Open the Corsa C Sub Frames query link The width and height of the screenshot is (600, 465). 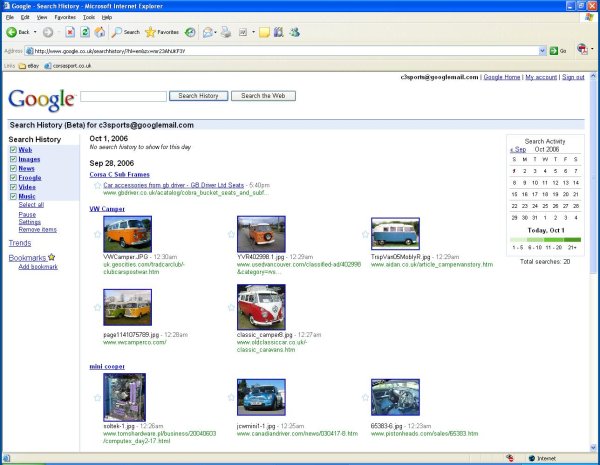[119, 175]
